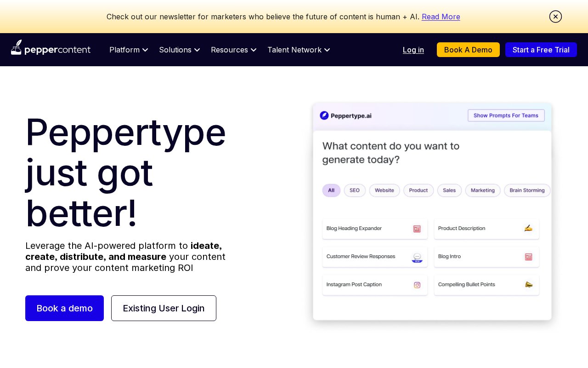The height and width of the screenshot is (368, 588).
Task: Expand the Resources menu
Action: point(233,50)
